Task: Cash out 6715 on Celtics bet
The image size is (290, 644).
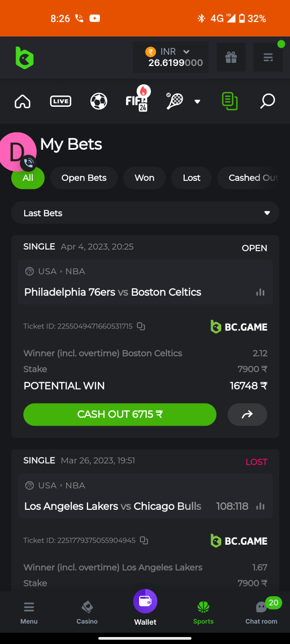Action: pyautogui.click(x=120, y=414)
